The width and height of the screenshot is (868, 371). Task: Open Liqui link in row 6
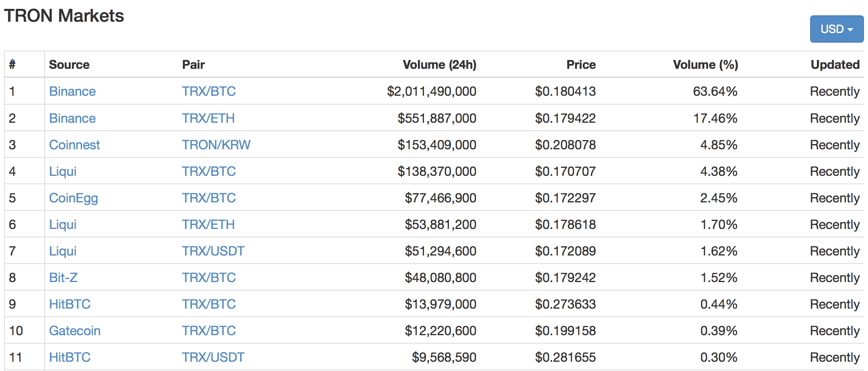[x=63, y=225]
